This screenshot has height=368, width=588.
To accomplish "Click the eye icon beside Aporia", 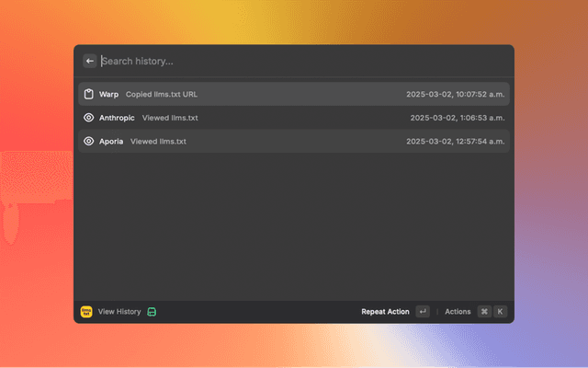I will (x=88, y=142).
